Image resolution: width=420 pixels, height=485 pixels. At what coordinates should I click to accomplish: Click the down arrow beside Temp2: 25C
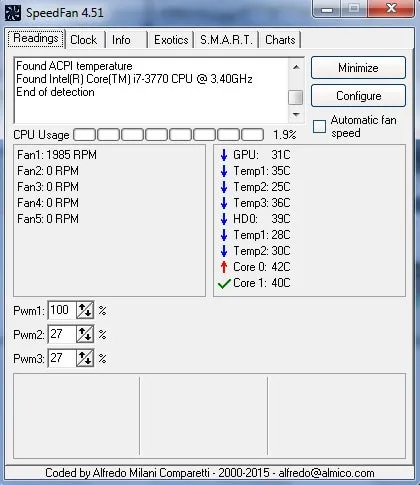coord(224,187)
